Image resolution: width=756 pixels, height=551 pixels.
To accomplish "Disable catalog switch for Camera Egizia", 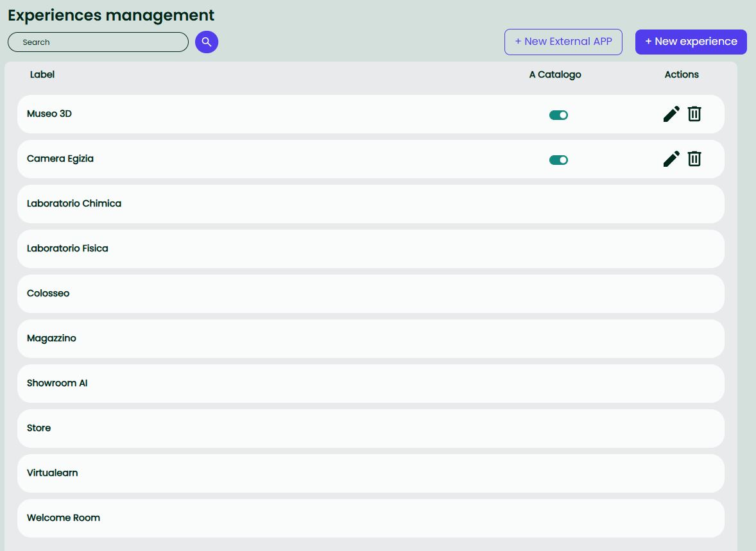I will pyautogui.click(x=558, y=160).
